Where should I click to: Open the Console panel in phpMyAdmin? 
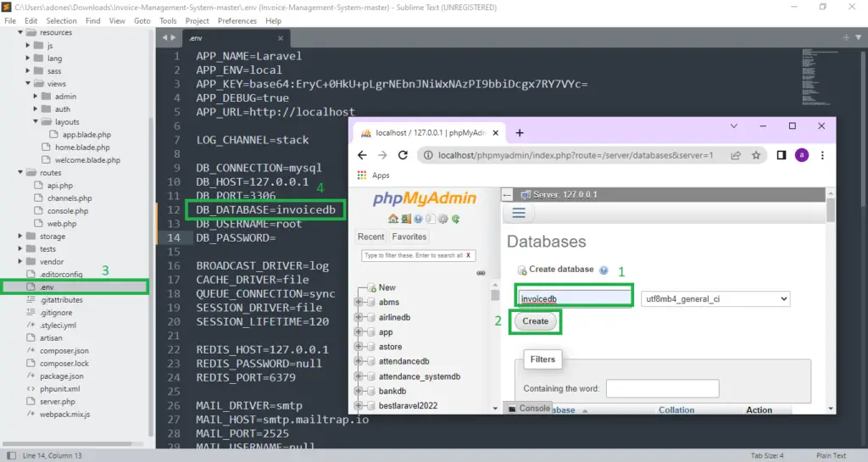pos(529,408)
